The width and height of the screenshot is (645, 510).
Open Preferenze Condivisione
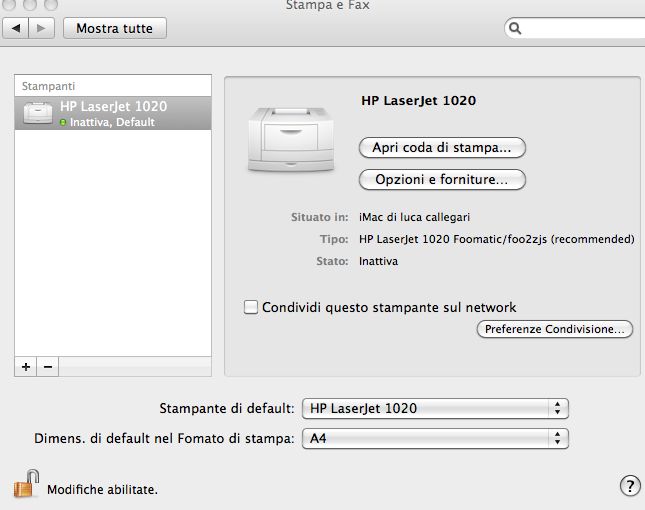[x=555, y=329]
